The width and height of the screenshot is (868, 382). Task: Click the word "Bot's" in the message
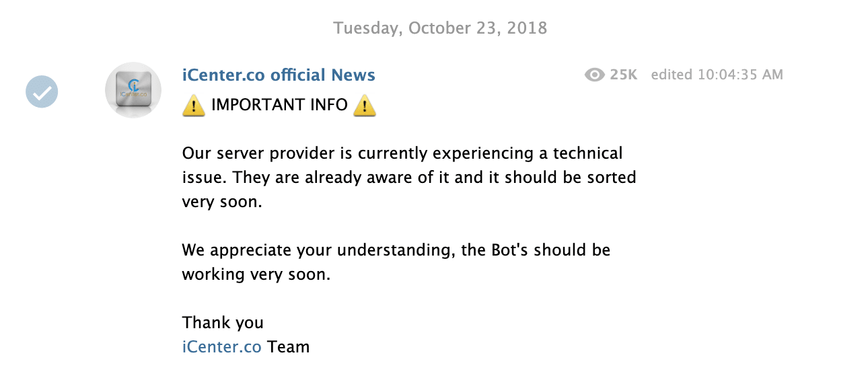coord(506,250)
